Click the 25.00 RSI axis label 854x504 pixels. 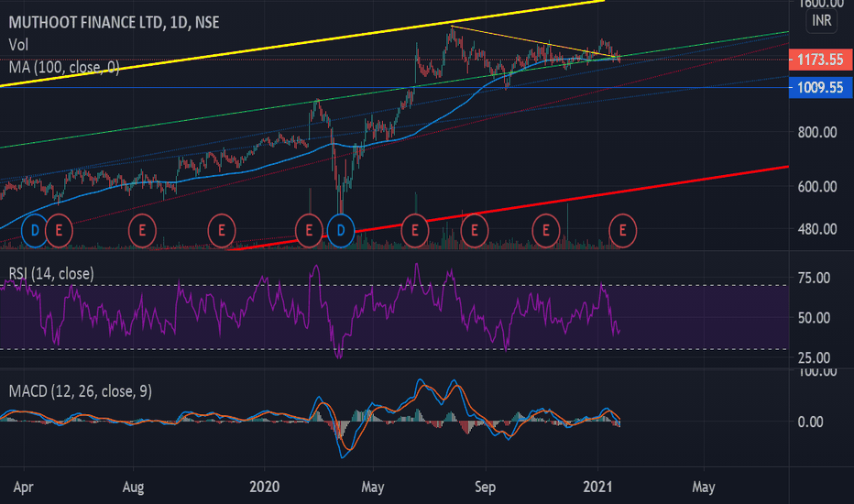coord(814,358)
